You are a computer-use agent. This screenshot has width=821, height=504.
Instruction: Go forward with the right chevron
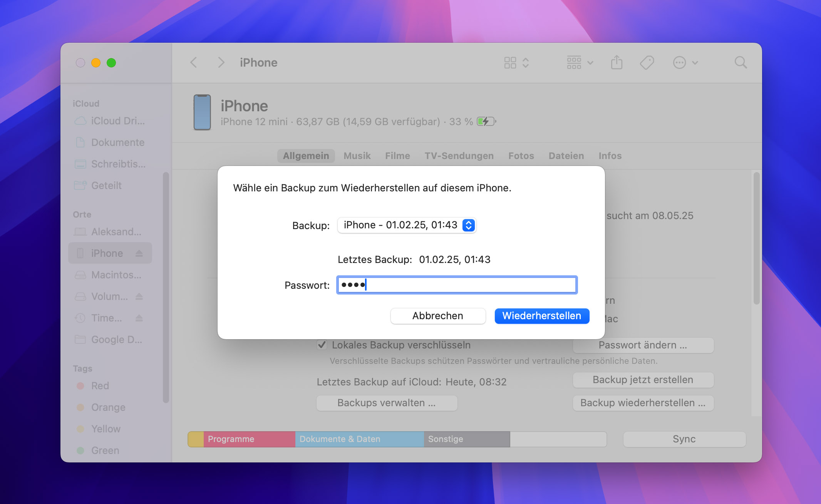(x=221, y=62)
